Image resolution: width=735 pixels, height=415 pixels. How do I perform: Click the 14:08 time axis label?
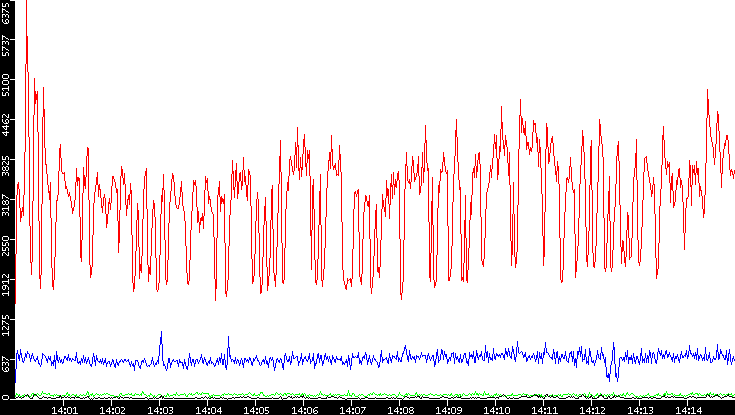tap(400, 410)
